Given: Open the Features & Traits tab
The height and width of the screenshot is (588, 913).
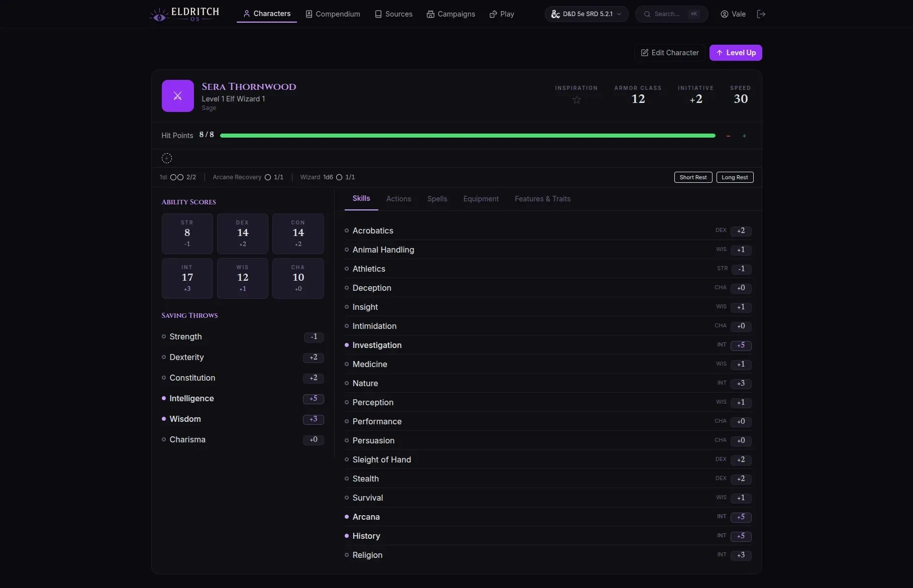Looking at the screenshot, I should (542, 199).
